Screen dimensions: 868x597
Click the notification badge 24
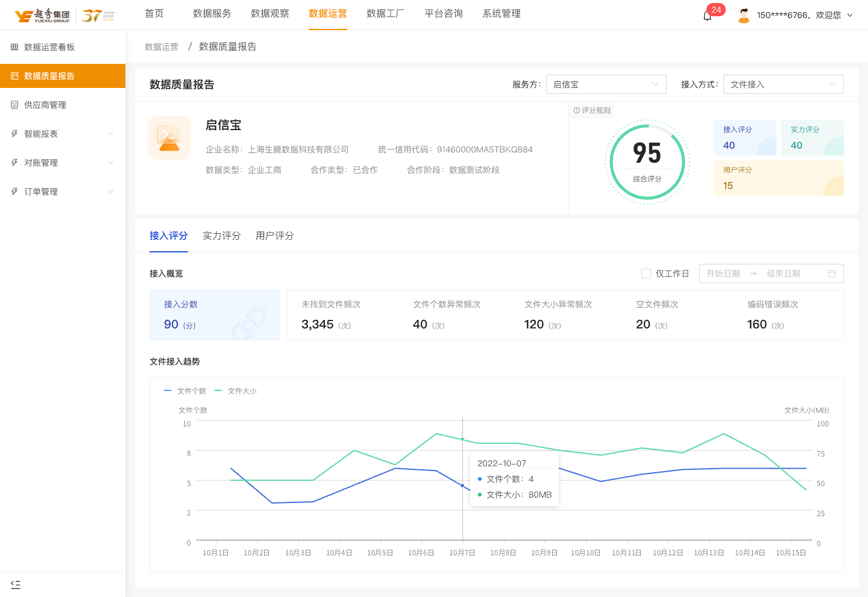point(716,10)
